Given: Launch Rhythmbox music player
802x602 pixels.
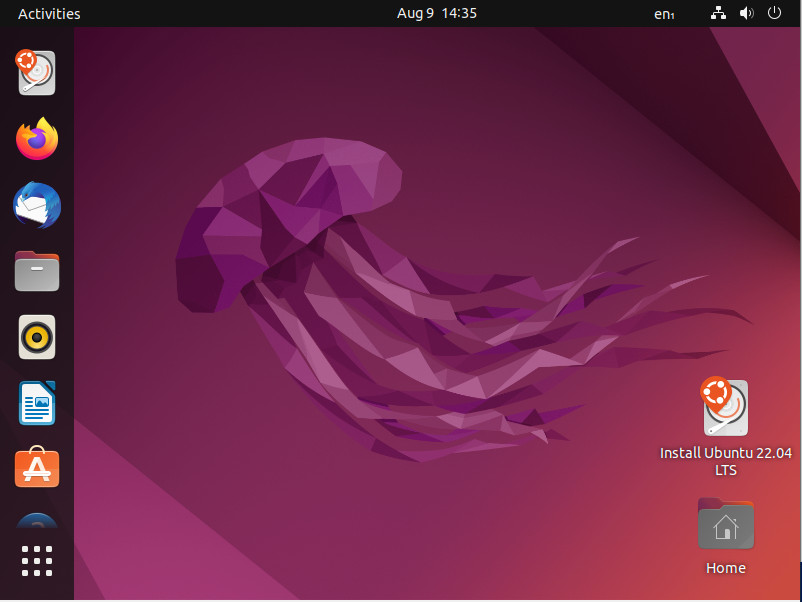Looking at the screenshot, I should click(x=36, y=337).
